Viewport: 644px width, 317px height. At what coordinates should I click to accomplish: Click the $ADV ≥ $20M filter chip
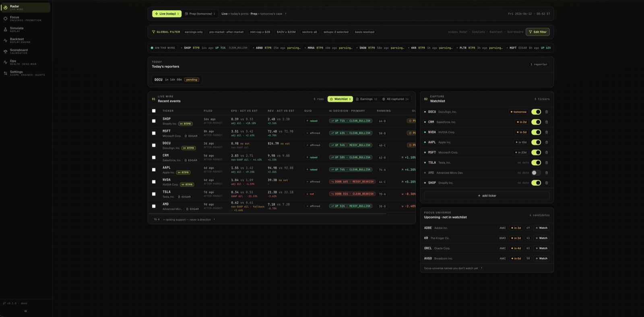tap(286, 32)
